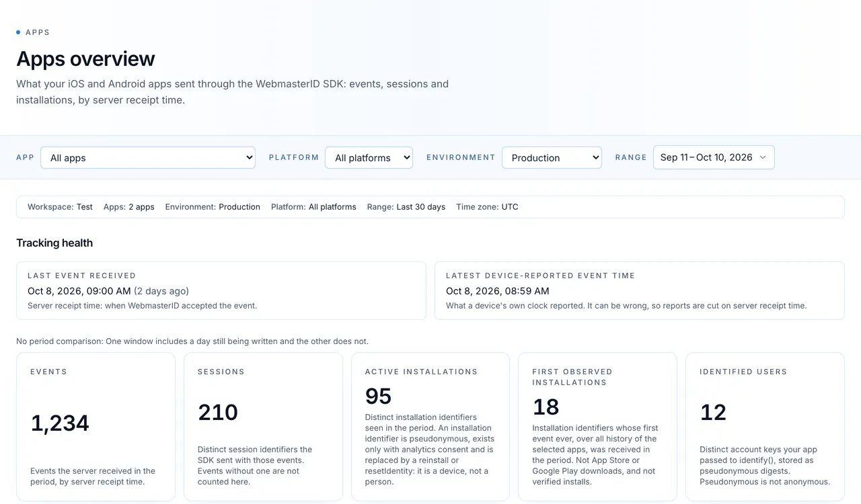The height and width of the screenshot is (504, 861).
Task: Click the "Oct 8, 2026, 08:59 AM" timestamp
Action: click(x=498, y=291)
